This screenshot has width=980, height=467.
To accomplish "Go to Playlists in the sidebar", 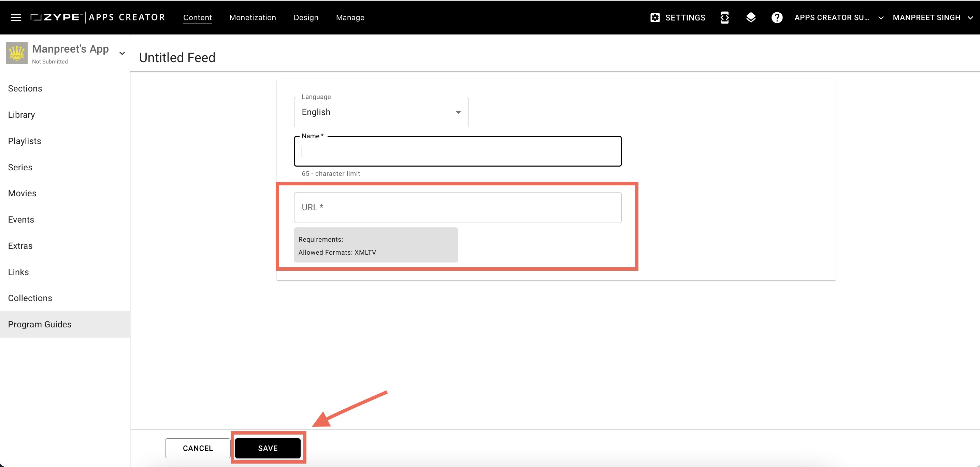I will click(x=65, y=141).
